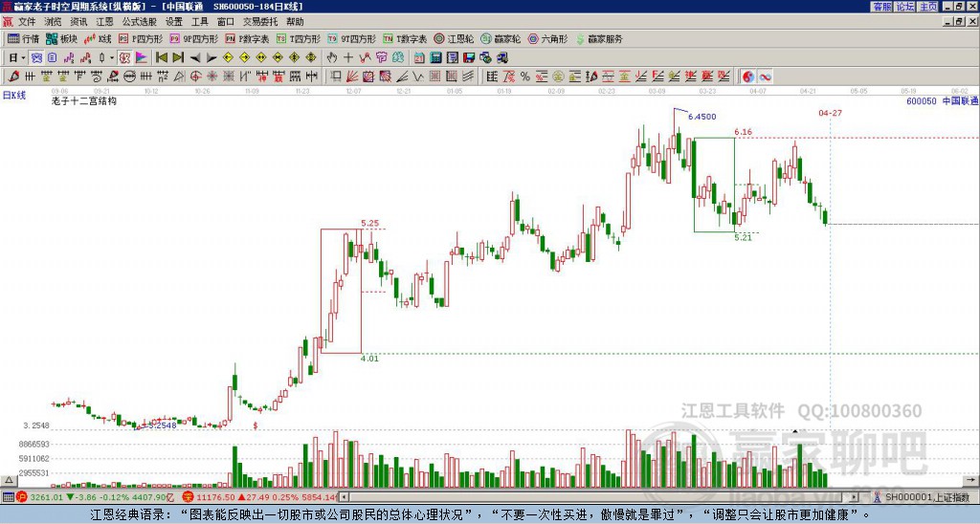Click the red save diskette icon
The height and width of the screenshot is (524, 980).
[469, 57]
